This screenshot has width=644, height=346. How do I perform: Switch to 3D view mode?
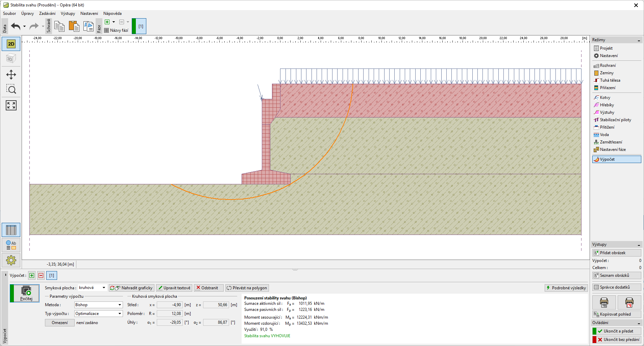click(11, 59)
